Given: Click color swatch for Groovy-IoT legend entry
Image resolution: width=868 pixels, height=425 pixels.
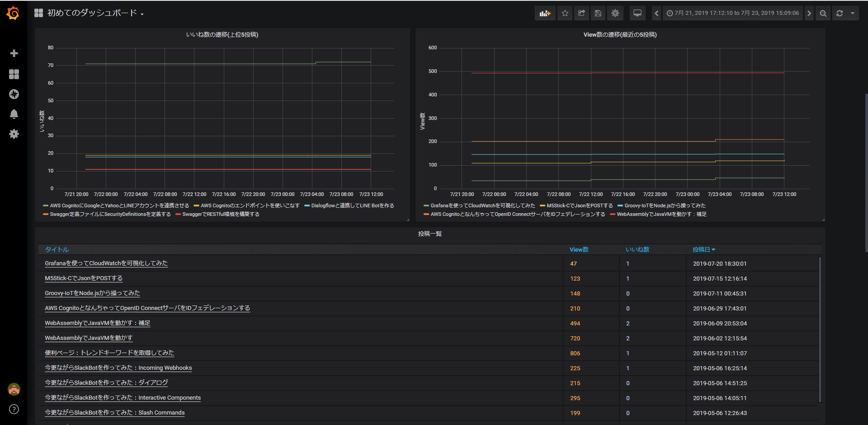Looking at the screenshot, I should (620, 206).
